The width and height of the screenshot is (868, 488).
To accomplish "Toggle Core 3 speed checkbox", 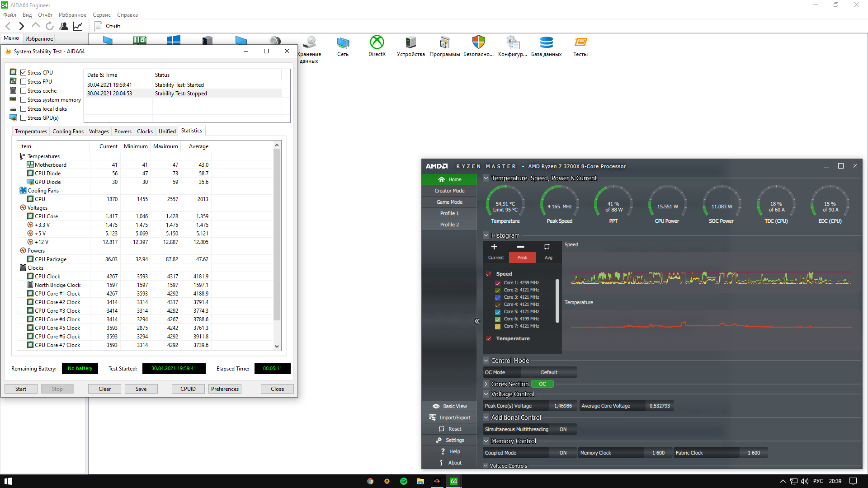I will click(498, 297).
